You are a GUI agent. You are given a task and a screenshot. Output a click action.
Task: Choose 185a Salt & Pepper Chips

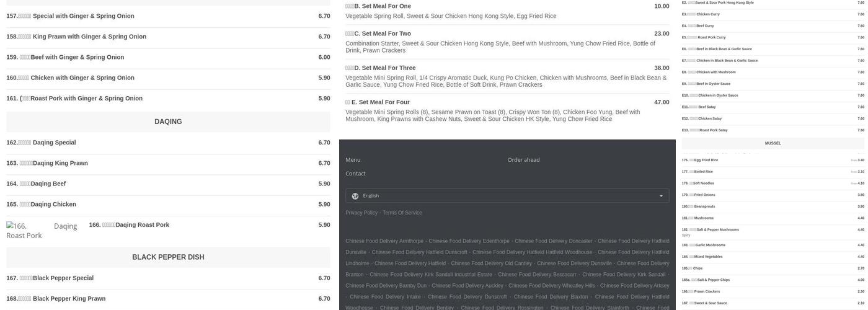click(x=773, y=280)
